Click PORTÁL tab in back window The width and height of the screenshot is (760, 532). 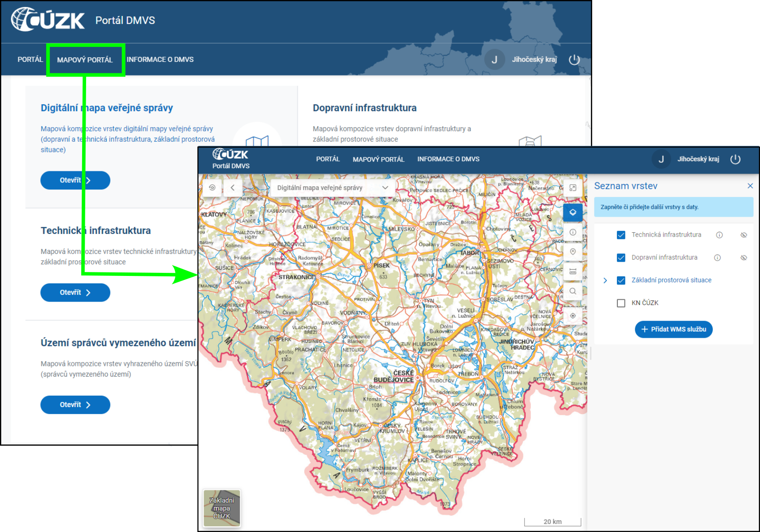pyautogui.click(x=30, y=60)
